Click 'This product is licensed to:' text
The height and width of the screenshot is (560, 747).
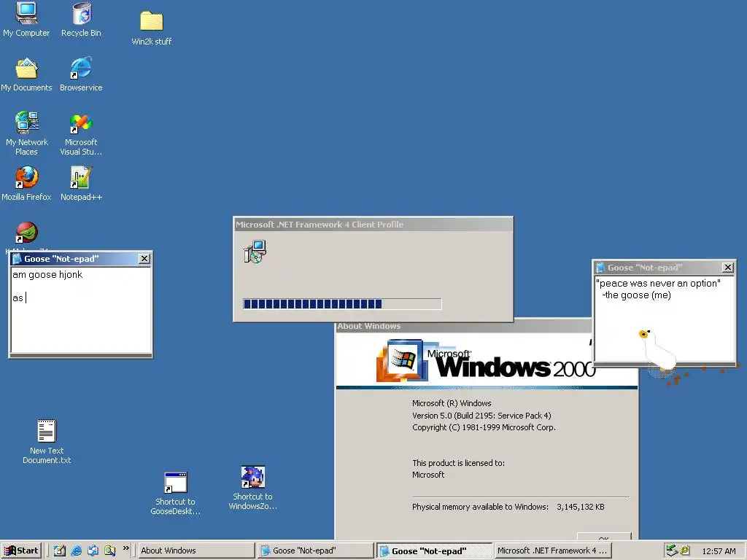pyautogui.click(x=458, y=463)
